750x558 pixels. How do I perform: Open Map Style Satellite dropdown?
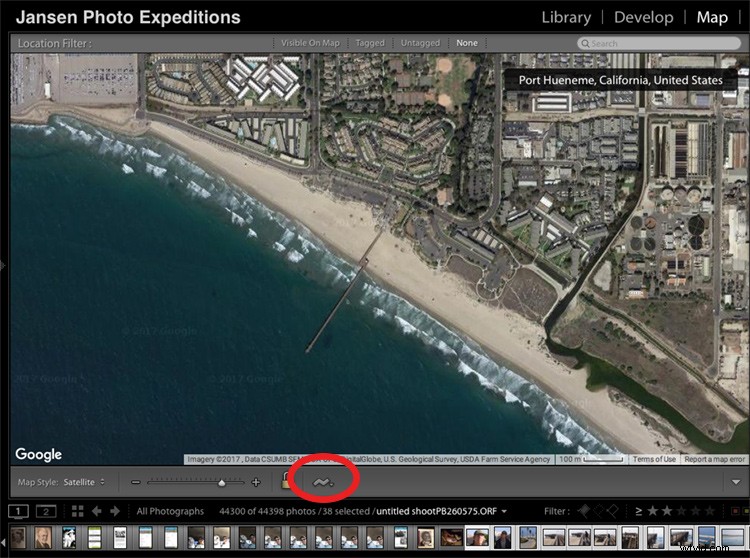84,482
